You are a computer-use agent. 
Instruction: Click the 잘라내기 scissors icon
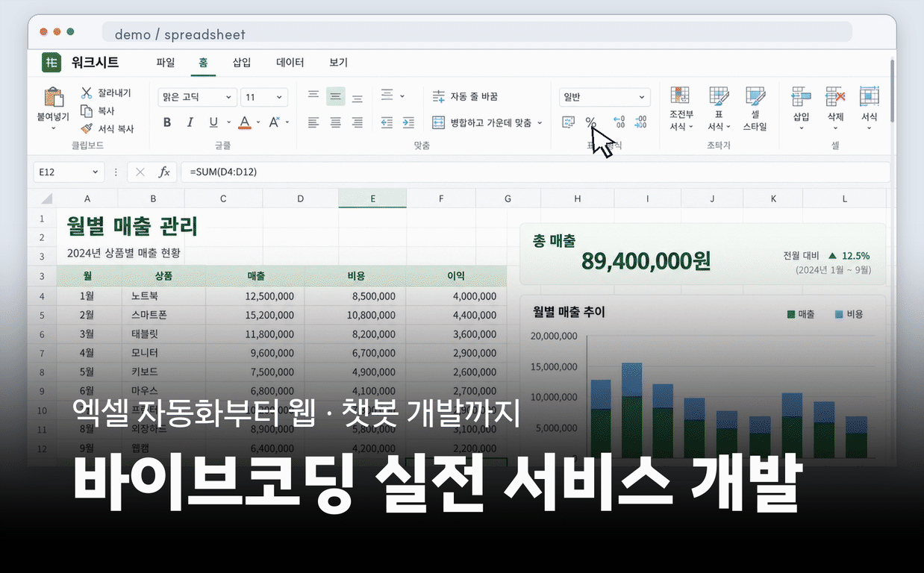click(87, 93)
